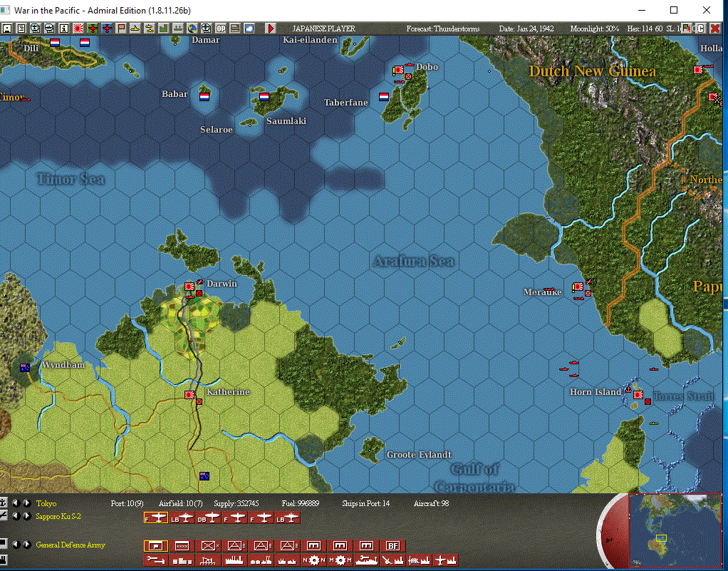Click the red end-turn play arrow
The image size is (728, 571).
pyautogui.click(x=270, y=29)
